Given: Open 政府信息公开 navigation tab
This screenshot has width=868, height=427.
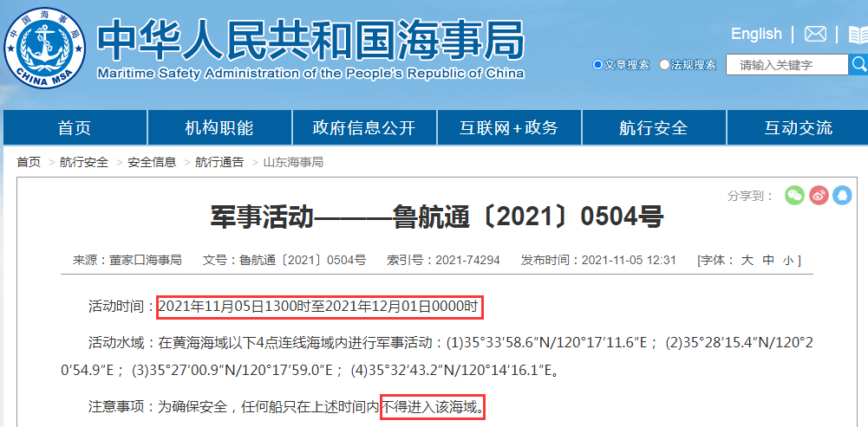Looking at the screenshot, I should point(364,128).
